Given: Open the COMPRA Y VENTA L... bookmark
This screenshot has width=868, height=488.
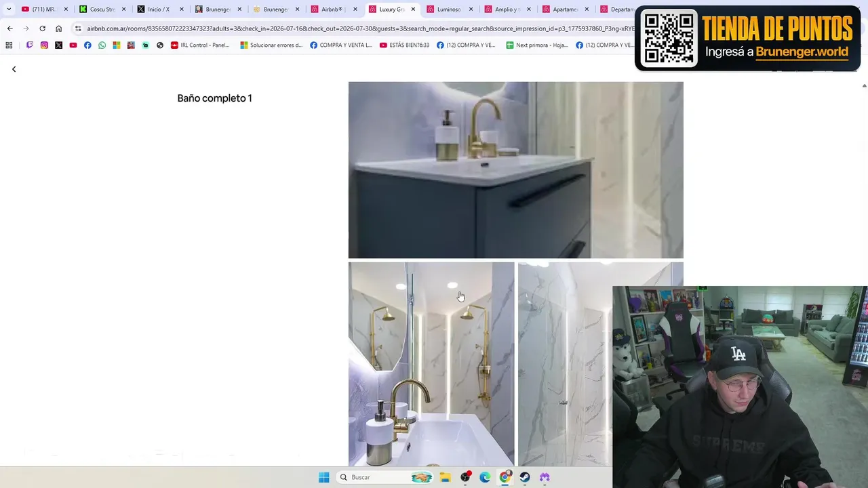Looking at the screenshot, I should (x=341, y=45).
